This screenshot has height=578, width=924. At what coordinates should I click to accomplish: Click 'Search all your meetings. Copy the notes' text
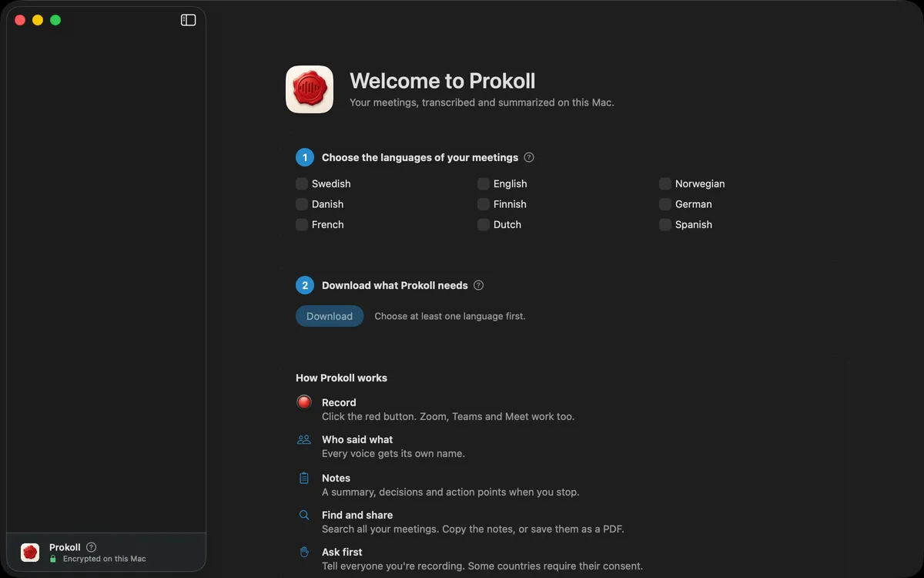pos(473,529)
